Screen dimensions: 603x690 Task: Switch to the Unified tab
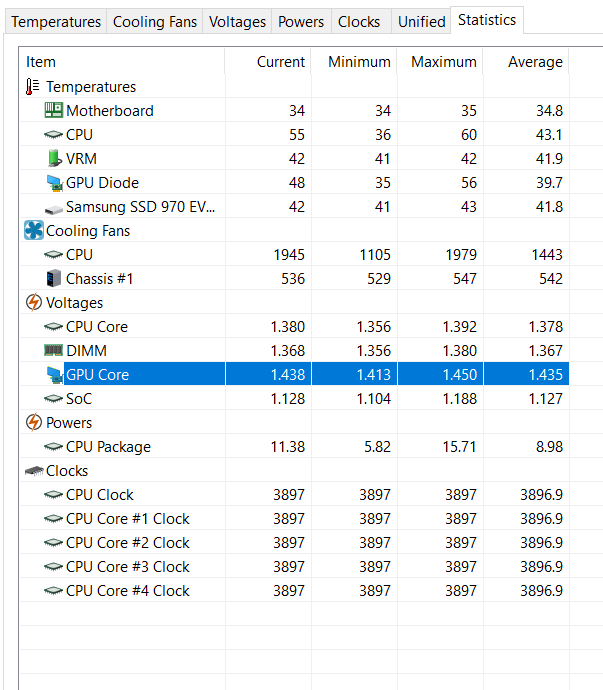click(x=421, y=22)
